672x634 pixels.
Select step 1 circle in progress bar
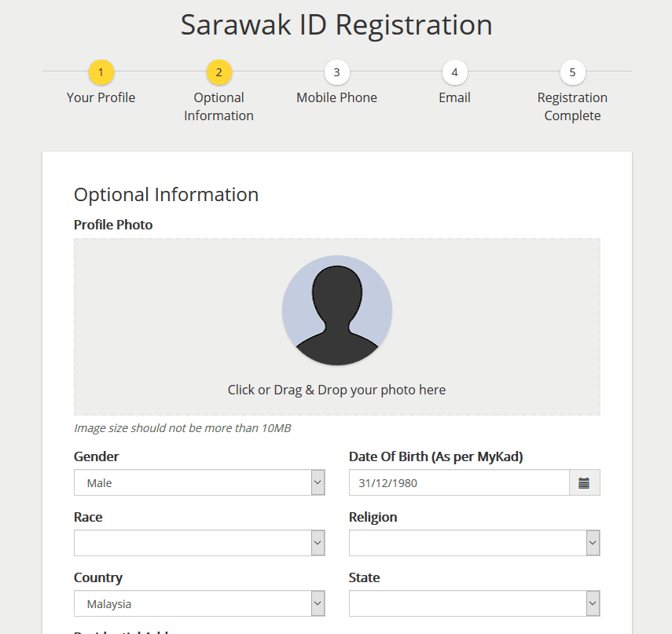[x=101, y=72]
